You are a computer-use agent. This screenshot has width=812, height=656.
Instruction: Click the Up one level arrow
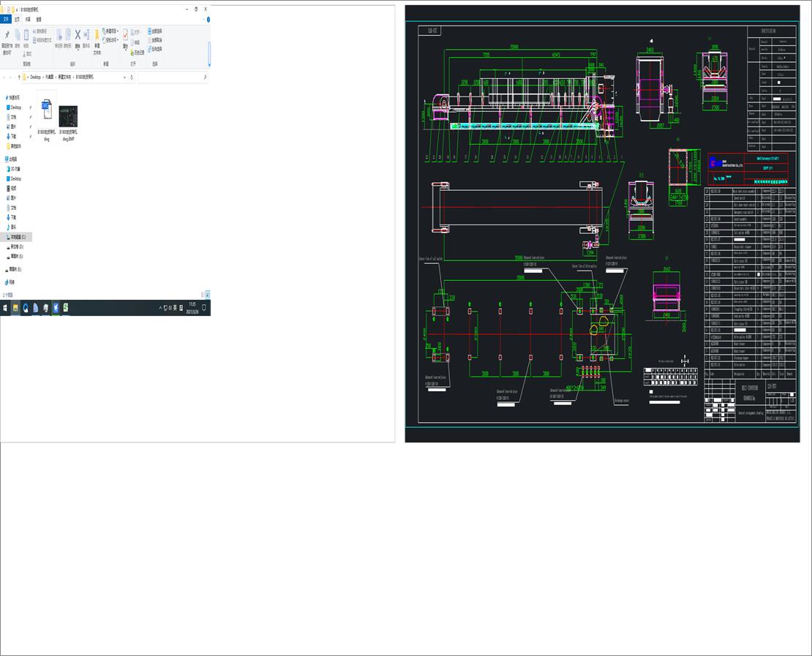[x=19, y=77]
